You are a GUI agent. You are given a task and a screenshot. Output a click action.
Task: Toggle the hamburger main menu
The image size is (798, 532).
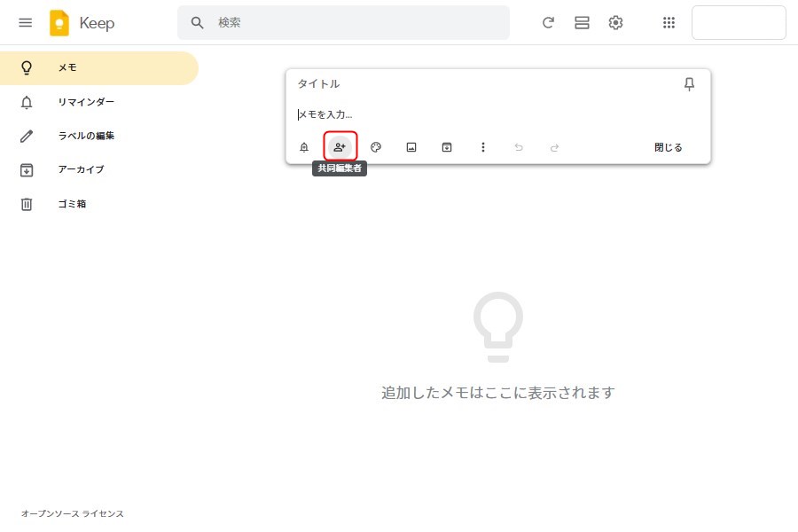tap(25, 23)
